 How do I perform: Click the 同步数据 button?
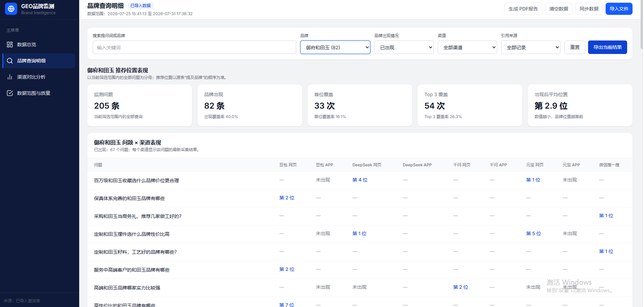[589, 9]
